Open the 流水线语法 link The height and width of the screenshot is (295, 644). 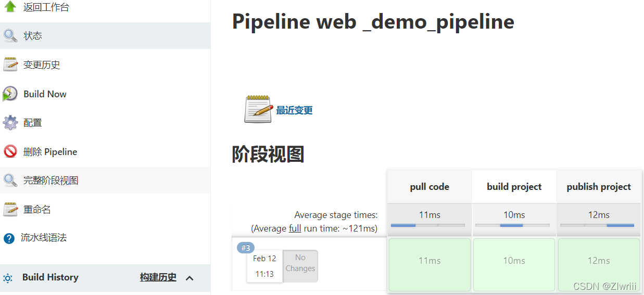[x=44, y=238]
